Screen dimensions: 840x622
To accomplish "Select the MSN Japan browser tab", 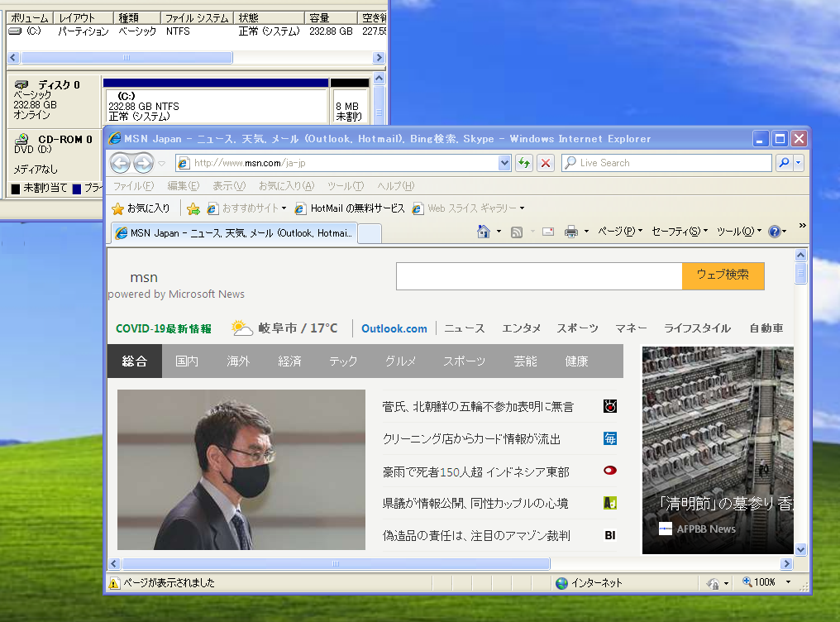I will (x=234, y=233).
